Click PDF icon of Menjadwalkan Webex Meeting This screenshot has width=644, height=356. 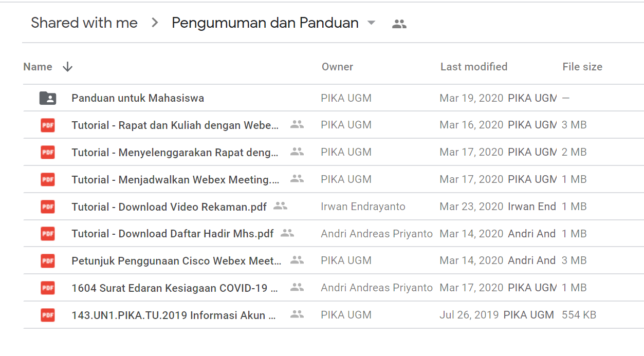(x=48, y=179)
